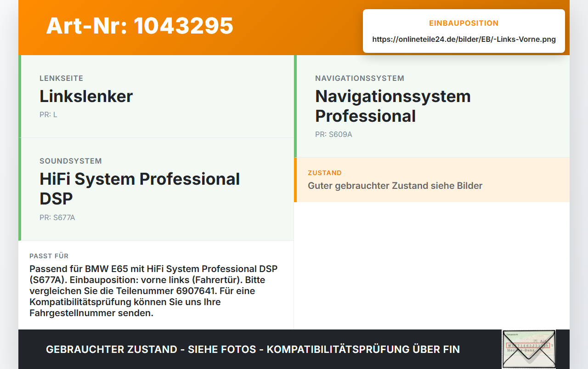The height and width of the screenshot is (369, 588).
Task: Click the orange Zustand label
Action: click(325, 173)
